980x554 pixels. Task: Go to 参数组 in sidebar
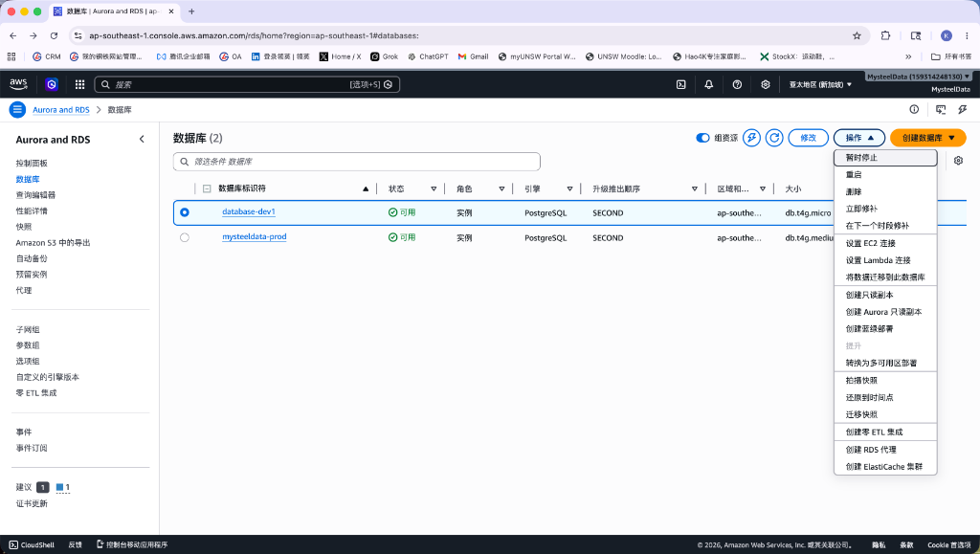(x=28, y=345)
